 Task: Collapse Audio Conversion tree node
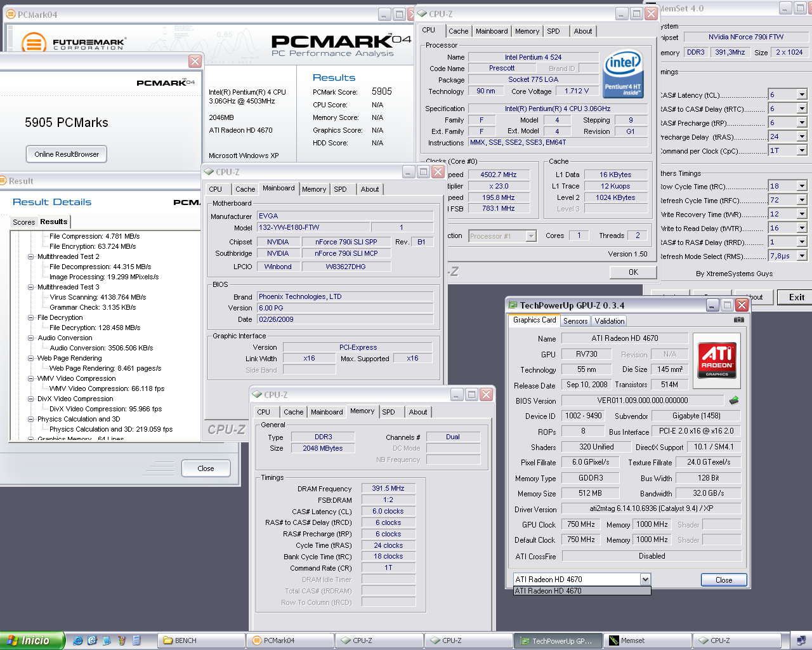point(30,338)
